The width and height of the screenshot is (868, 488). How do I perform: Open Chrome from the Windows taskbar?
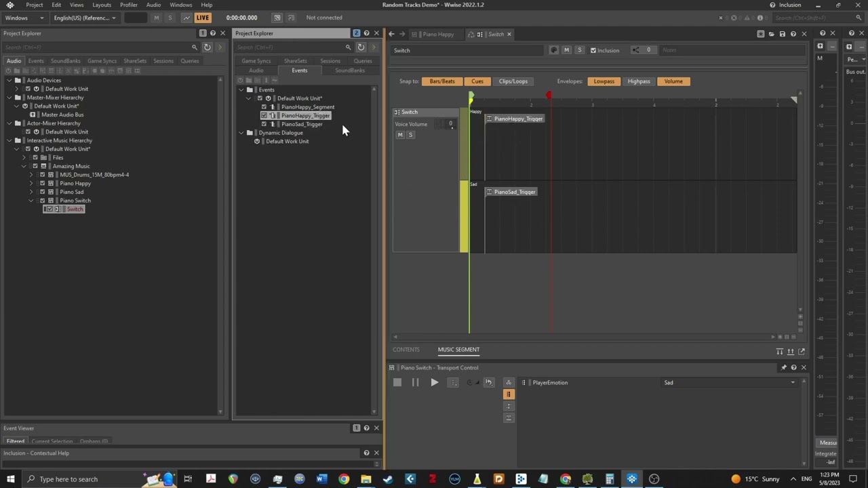pos(344,479)
